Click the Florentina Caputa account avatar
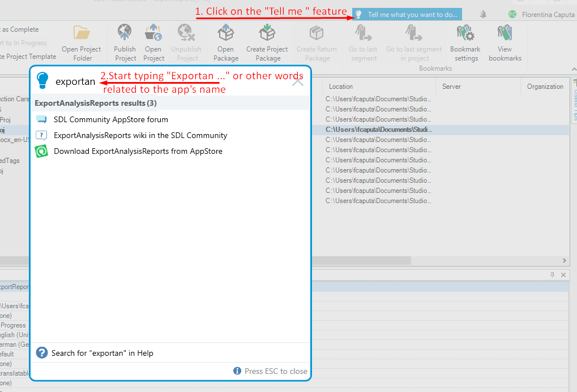The width and height of the screenshot is (577, 392). coord(512,14)
